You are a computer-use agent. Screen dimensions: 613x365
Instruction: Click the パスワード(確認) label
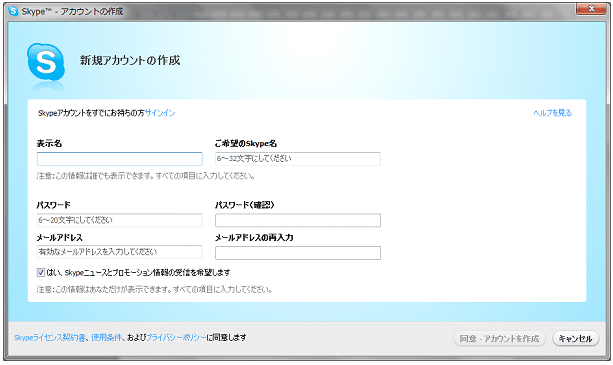(245, 205)
